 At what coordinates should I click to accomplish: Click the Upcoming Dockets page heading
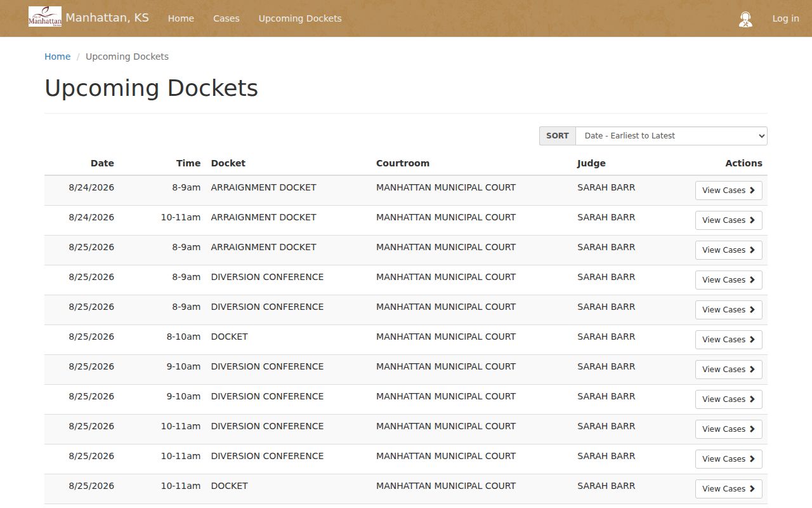[151, 88]
